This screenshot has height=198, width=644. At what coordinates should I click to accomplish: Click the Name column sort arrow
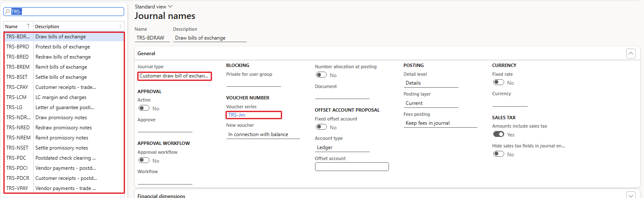28,26
